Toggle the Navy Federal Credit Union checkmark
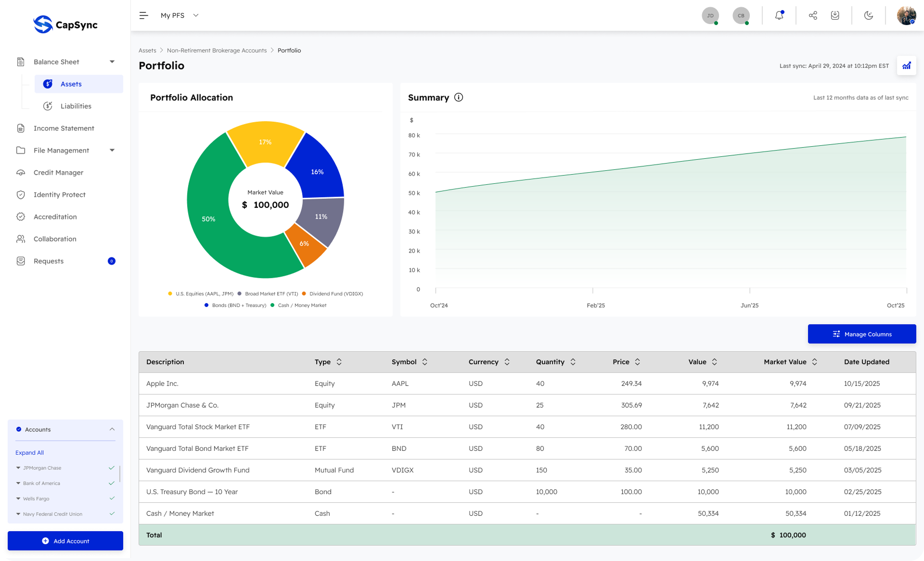Image resolution: width=924 pixels, height=561 pixels. click(x=112, y=514)
